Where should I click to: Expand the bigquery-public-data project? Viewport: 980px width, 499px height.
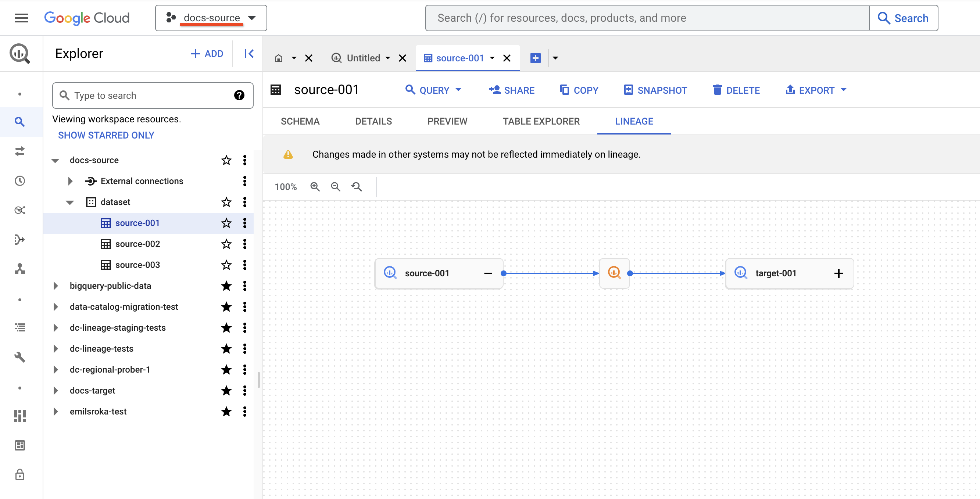pyautogui.click(x=56, y=285)
